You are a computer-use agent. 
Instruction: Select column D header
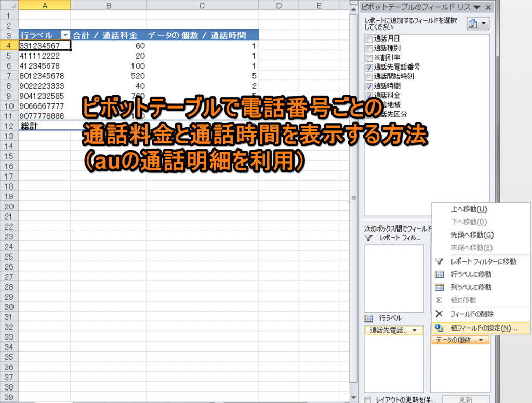(278, 5)
